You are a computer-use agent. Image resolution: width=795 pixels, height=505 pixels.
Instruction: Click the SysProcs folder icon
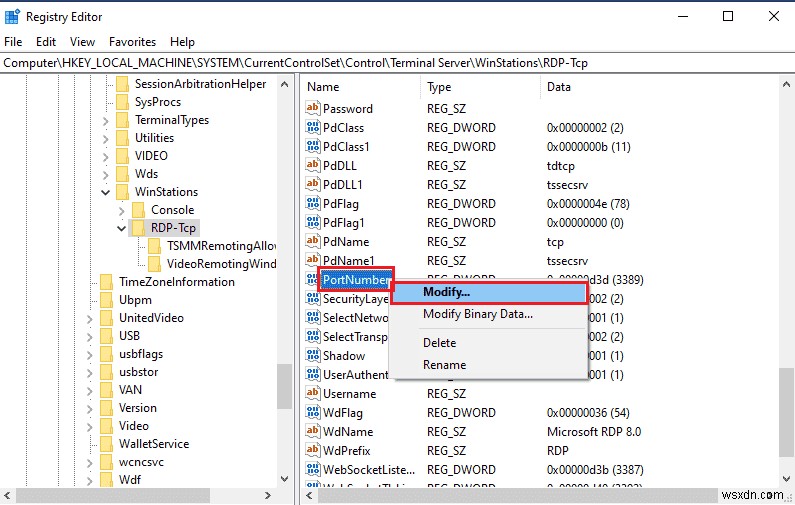[122, 102]
